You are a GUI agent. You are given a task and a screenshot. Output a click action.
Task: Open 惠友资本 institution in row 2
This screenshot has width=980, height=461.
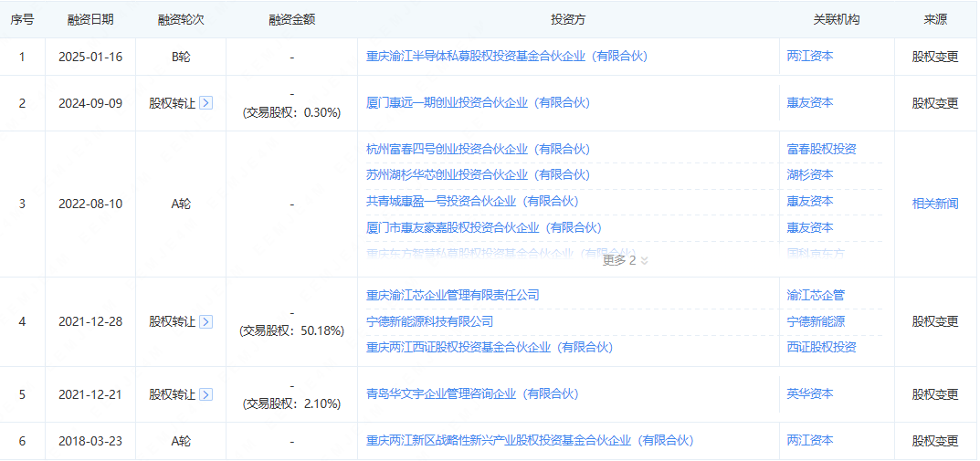coord(810,103)
